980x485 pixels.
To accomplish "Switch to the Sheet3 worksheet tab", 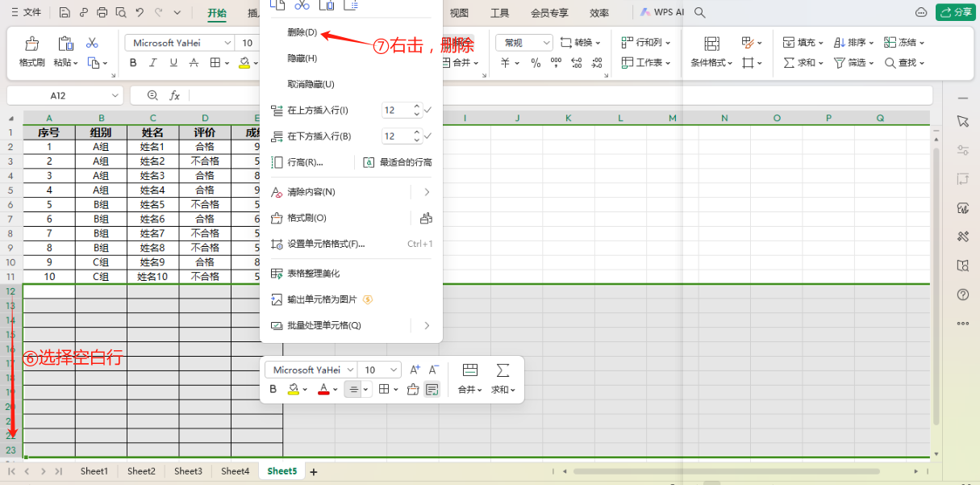I will pyautogui.click(x=188, y=471).
